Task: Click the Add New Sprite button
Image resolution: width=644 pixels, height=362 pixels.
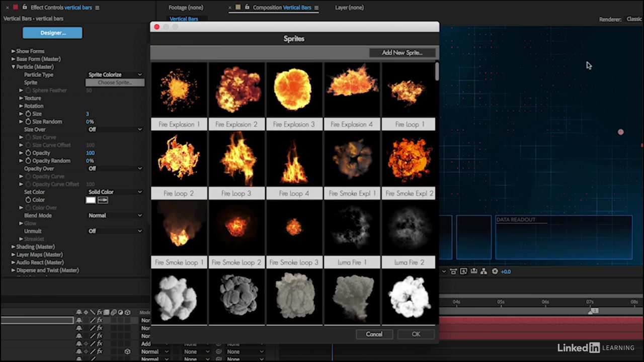Action: 401,53
